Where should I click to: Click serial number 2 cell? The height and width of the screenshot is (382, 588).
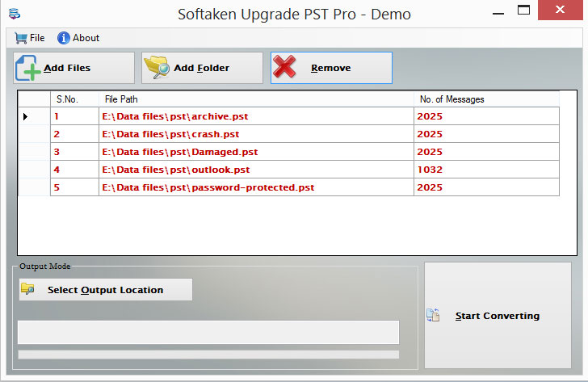[74, 134]
